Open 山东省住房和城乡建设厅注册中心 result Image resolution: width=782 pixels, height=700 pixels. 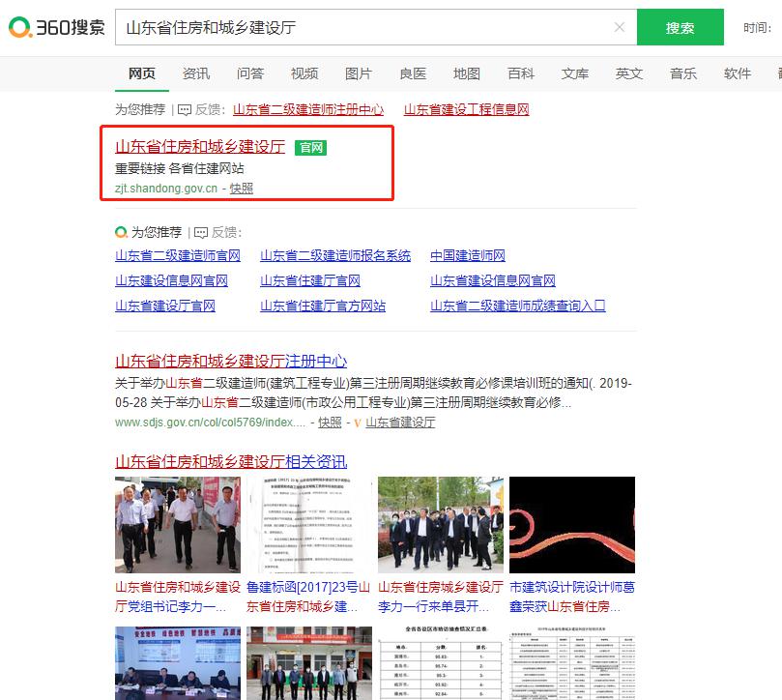click(x=231, y=361)
